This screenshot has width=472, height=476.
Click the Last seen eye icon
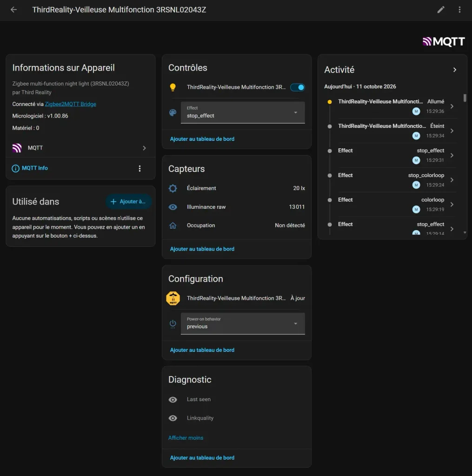pos(173,399)
